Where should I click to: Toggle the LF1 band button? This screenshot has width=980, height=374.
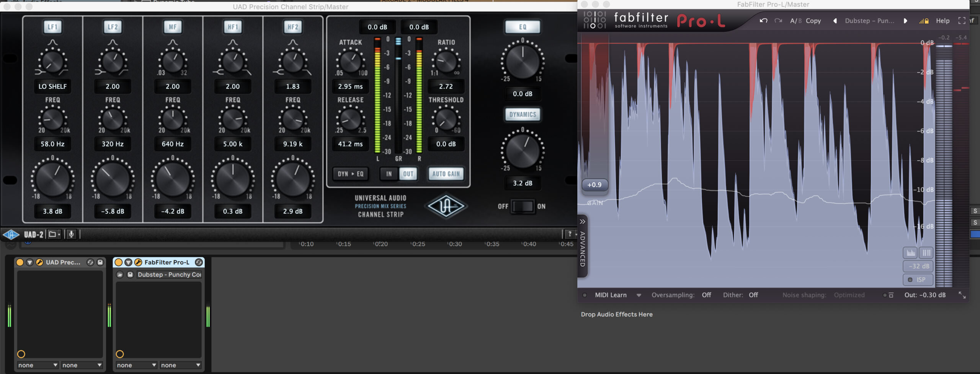(52, 27)
